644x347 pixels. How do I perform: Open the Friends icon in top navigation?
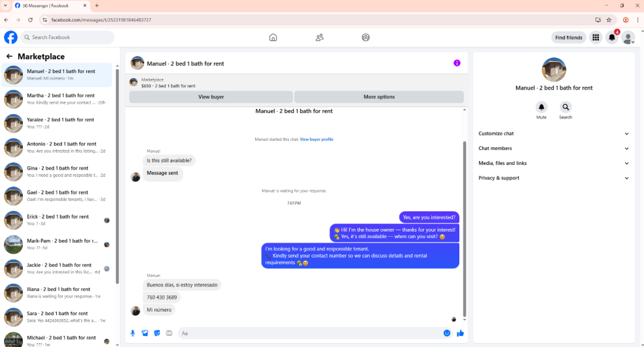tap(320, 37)
